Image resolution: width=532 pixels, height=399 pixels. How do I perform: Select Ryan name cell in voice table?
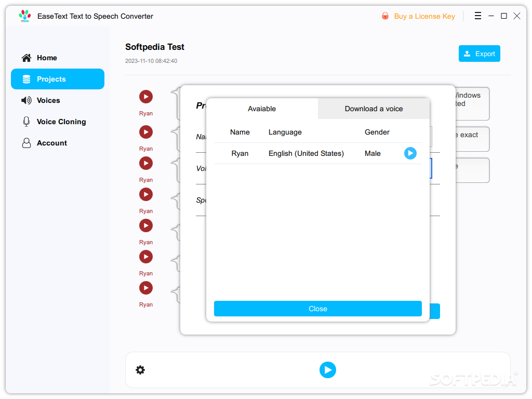click(x=240, y=153)
